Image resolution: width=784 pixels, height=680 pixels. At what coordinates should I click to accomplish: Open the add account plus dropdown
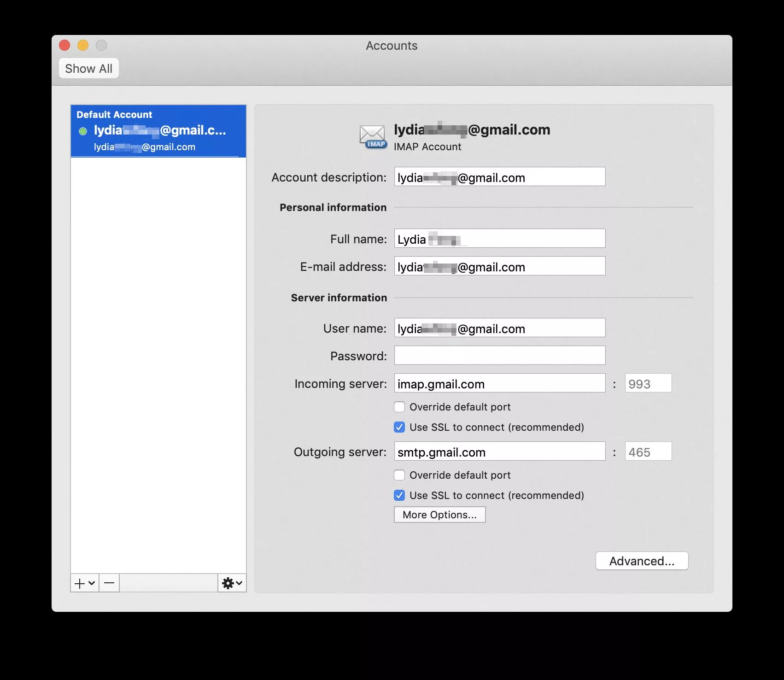click(85, 583)
